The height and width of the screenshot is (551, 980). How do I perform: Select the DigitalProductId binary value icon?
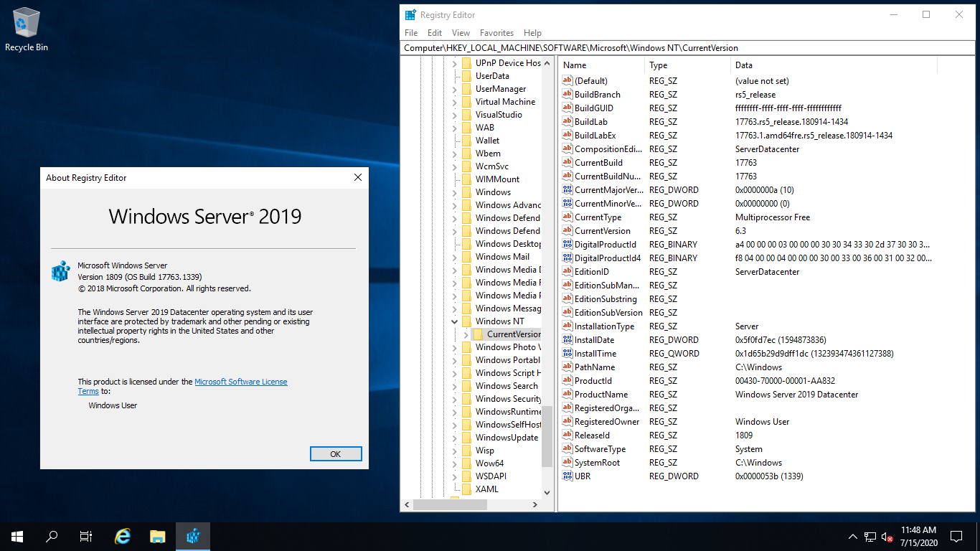[567, 245]
